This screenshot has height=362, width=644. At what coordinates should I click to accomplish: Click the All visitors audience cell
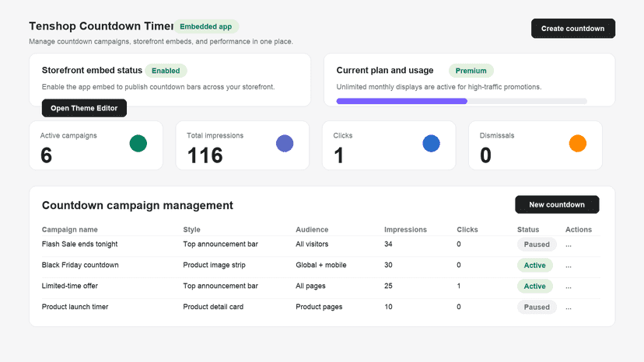(312, 244)
